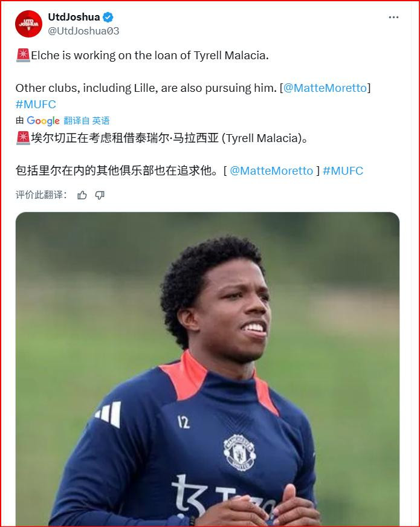
Task: Open the @UtdJoshua03 handle link
Action: pyautogui.click(x=83, y=31)
